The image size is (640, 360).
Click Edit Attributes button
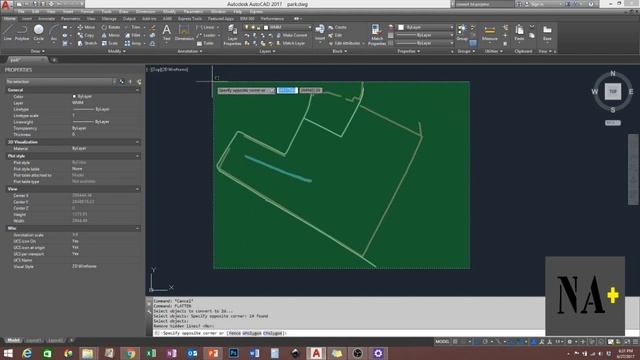point(346,43)
